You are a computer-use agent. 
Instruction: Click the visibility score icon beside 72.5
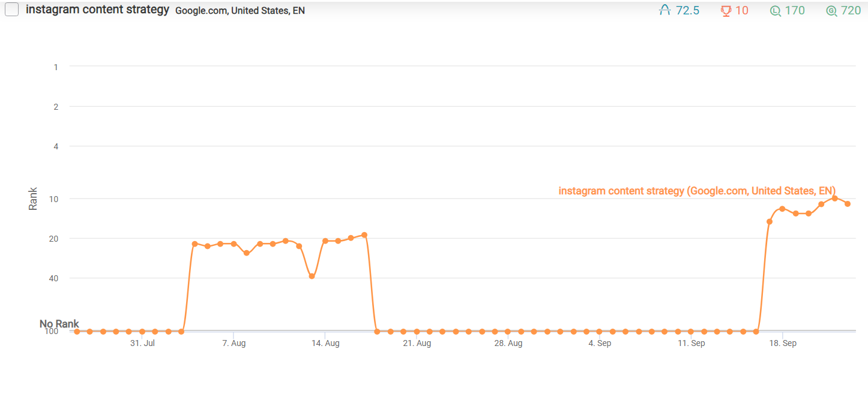tap(665, 10)
